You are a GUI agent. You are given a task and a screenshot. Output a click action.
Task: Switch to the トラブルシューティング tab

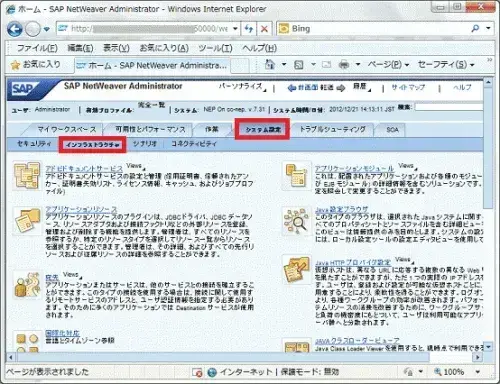coord(333,129)
